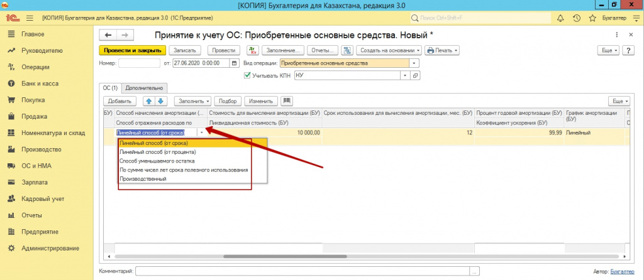Image resolution: width=644 pixels, height=280 pixels.
Task: Expand the Заполнить dropdown
Action: (x=192, y=101)
